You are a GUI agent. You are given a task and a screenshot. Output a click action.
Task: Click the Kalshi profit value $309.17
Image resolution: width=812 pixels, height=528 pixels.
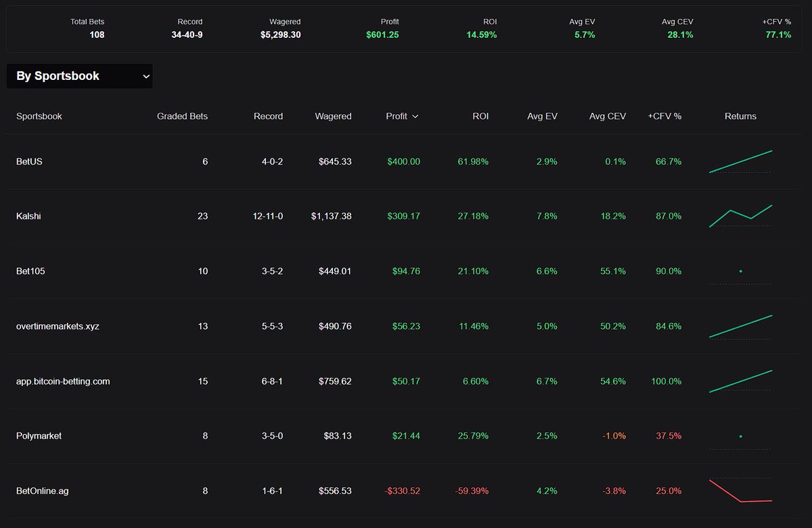click(403, 217)
